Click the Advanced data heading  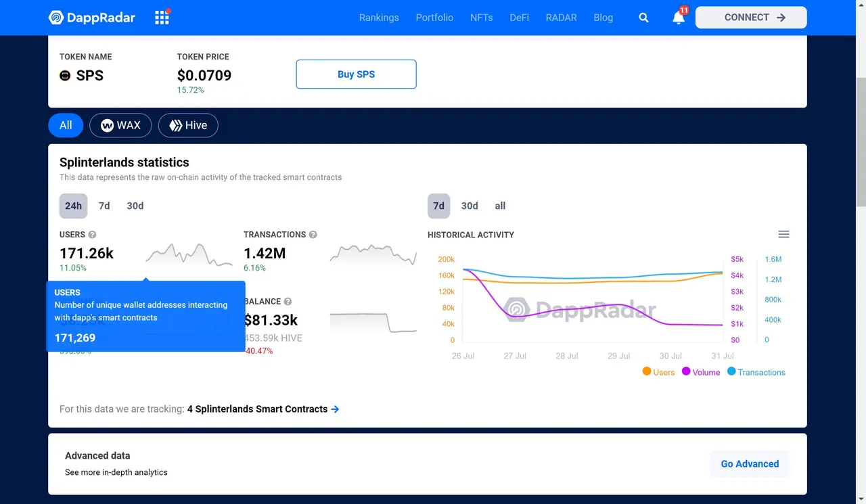97,456
